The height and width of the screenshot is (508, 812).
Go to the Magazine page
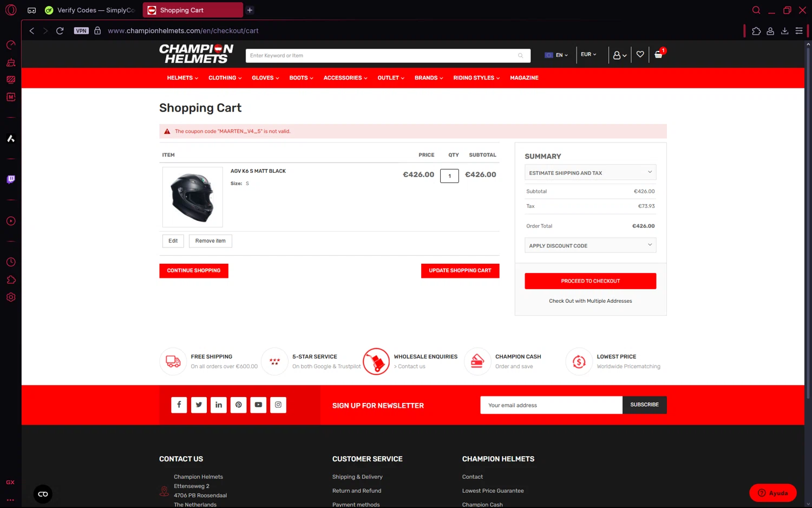[524, 78]
